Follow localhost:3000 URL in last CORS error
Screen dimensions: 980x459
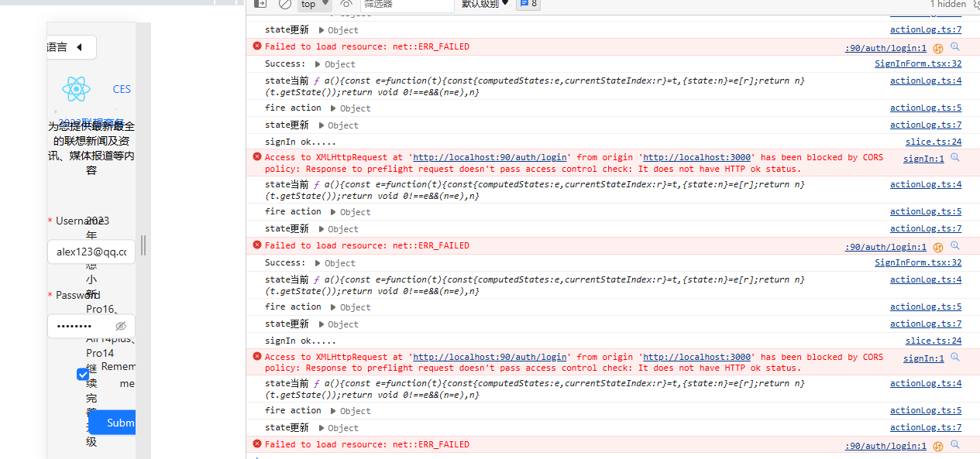[697, 357]
